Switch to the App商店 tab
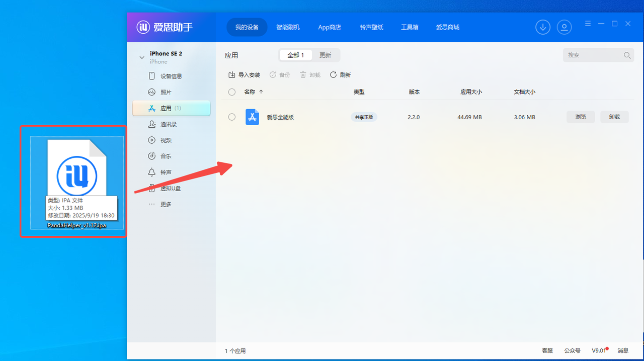Screen dimensions: 644x361 pos(330,27)
